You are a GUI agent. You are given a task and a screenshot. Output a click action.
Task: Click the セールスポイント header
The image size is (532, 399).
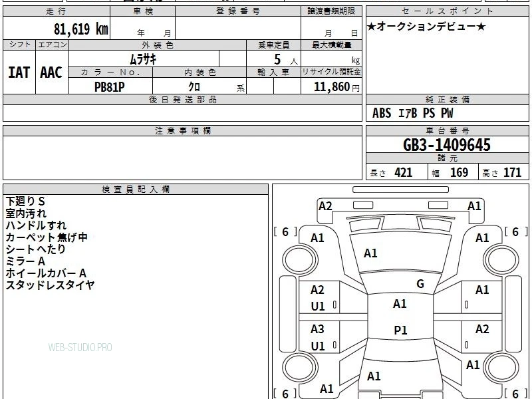tap(447, 11)
